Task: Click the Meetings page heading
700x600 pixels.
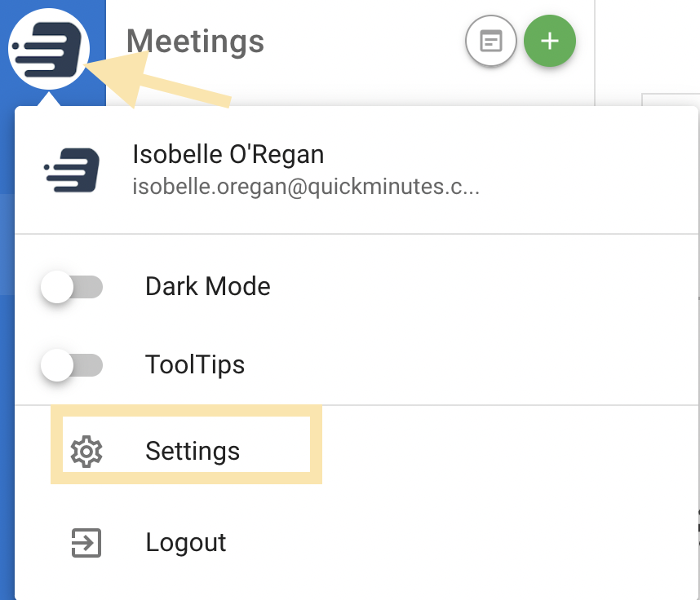Action: coord(195,41)
